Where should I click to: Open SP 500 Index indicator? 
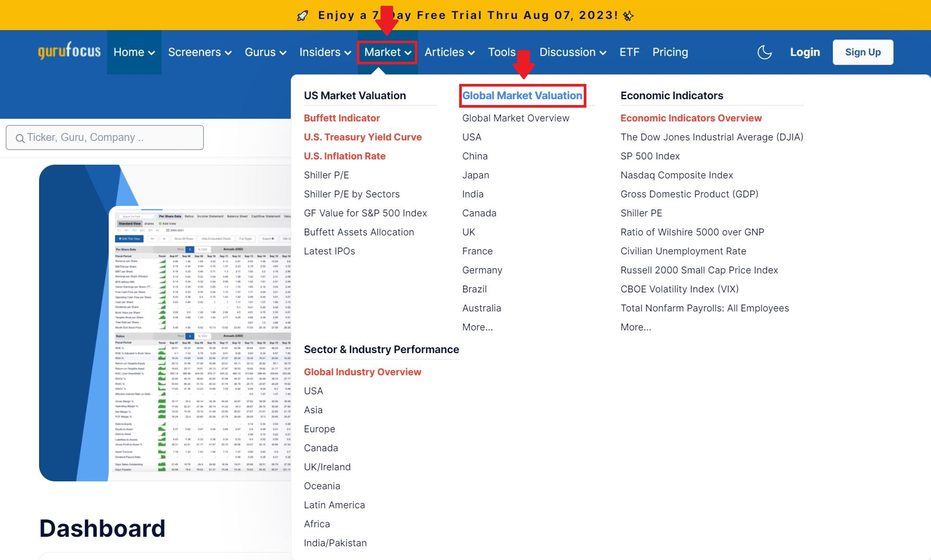pyautogui.click(x=650, y=156)
